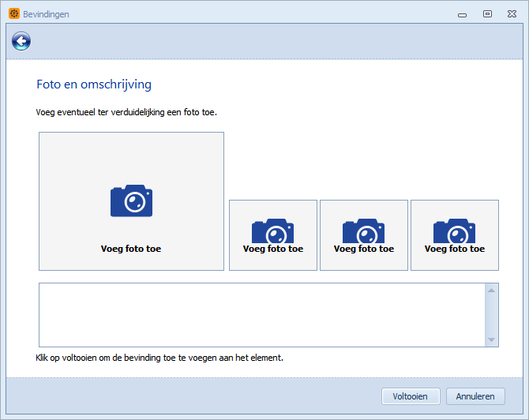Maximize the Bevindingen window
The width and height of the screenshot is (529, 420).
[x=487, y=14]
